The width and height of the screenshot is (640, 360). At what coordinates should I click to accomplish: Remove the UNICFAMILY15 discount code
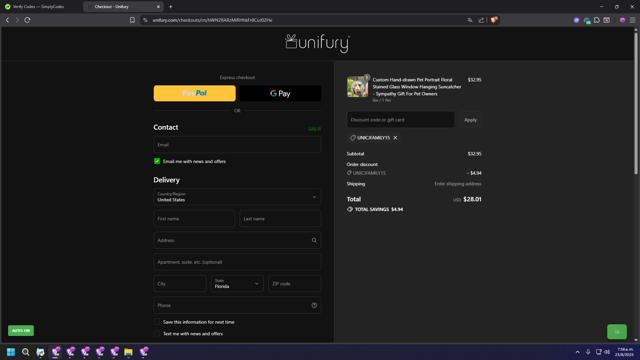coord(395,138)
